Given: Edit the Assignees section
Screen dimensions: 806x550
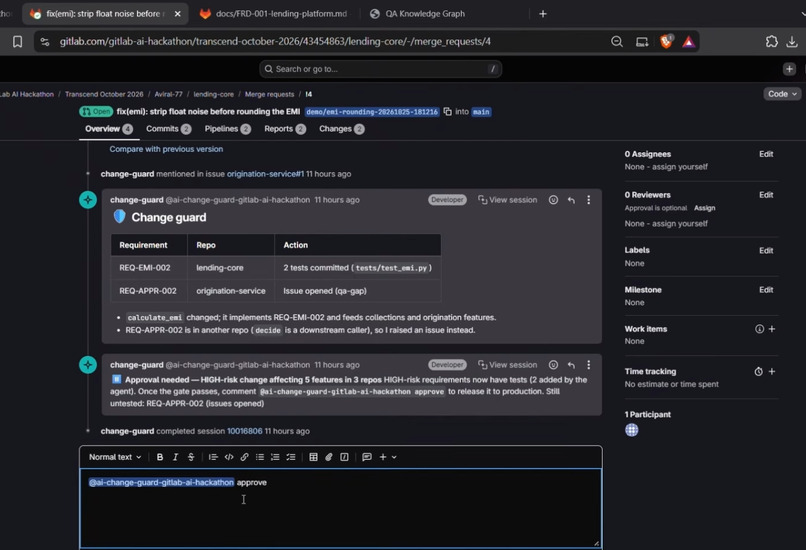Looking at the screenshot, I should pos(766,154).
